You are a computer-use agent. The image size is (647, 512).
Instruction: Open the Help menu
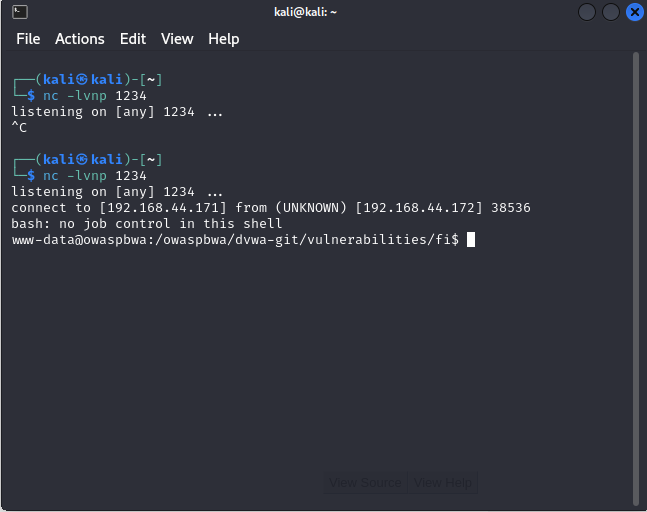pyautogui.click(x=224, y=39)
